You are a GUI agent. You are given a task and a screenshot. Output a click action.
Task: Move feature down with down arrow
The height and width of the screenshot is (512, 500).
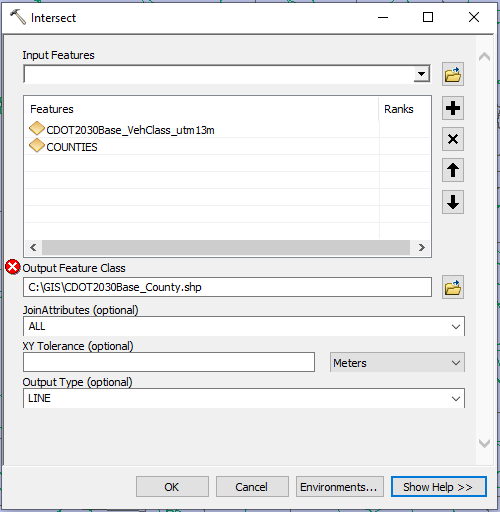click(x=453, y=202)
